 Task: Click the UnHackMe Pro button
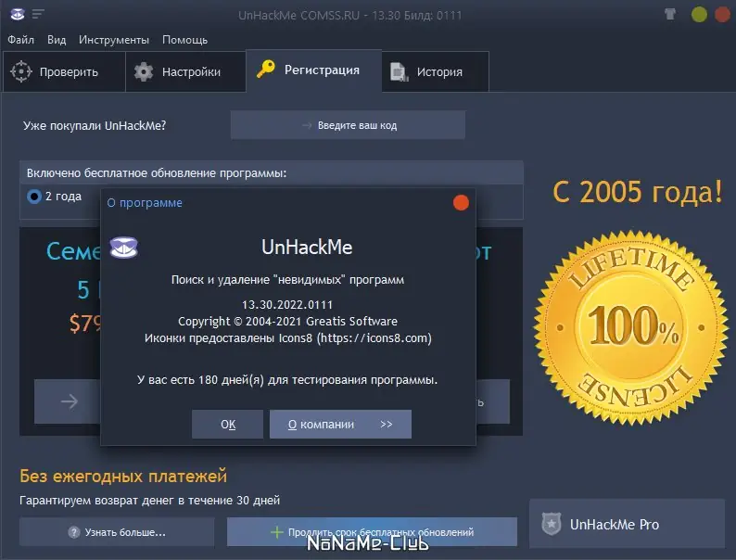point(628,524)
